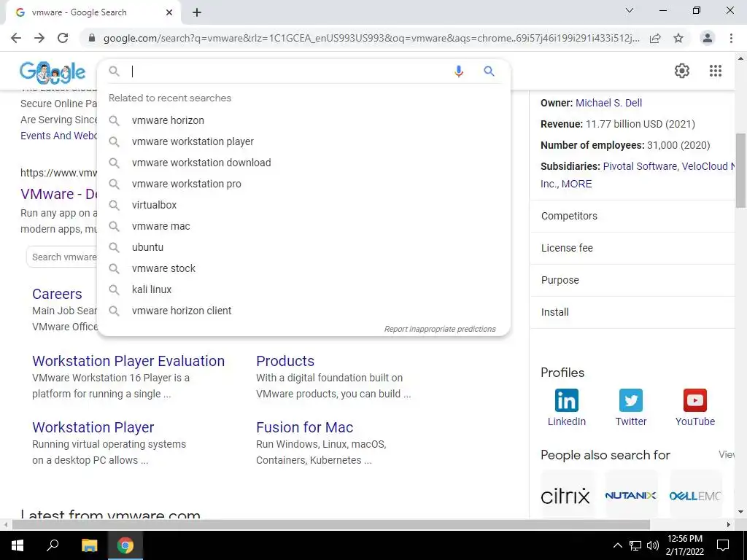Open Chrome three-dot menu
The image size is (747, 560).
[x=731, y=38]
